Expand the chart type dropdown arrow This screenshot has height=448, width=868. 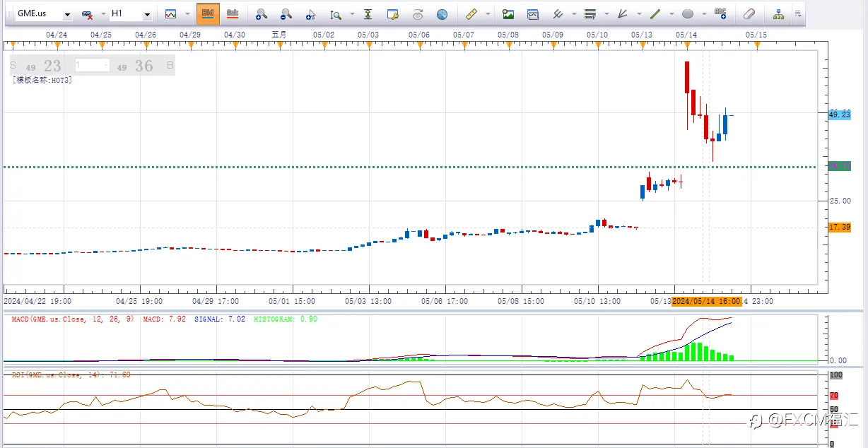pyautogui.click(x=187, y=14)
